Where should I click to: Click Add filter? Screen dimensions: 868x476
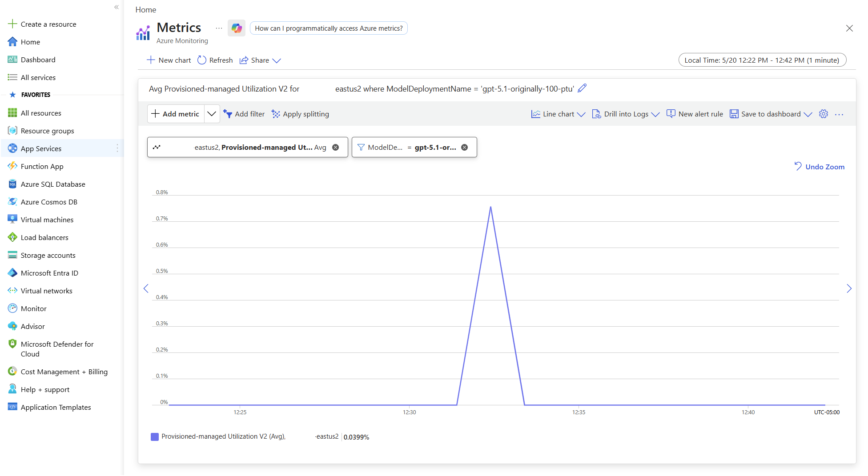point(244,114)
